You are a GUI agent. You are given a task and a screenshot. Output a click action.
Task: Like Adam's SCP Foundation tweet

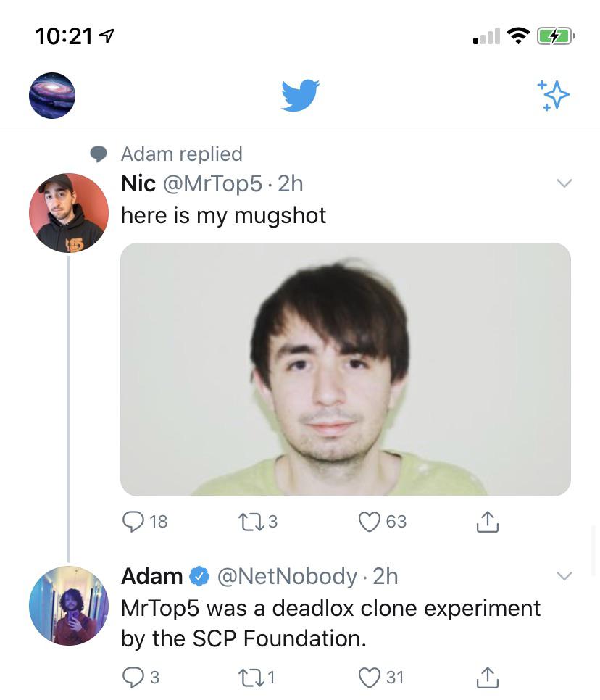(370, 678)
